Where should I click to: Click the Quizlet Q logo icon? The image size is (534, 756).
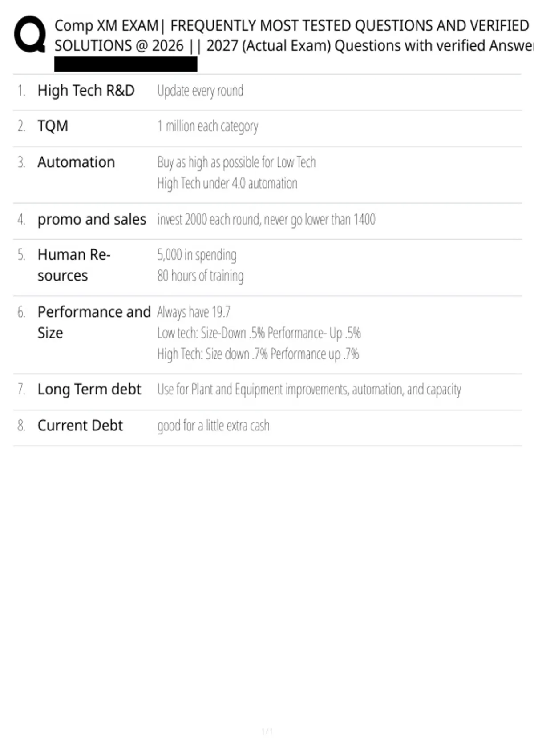30,34
